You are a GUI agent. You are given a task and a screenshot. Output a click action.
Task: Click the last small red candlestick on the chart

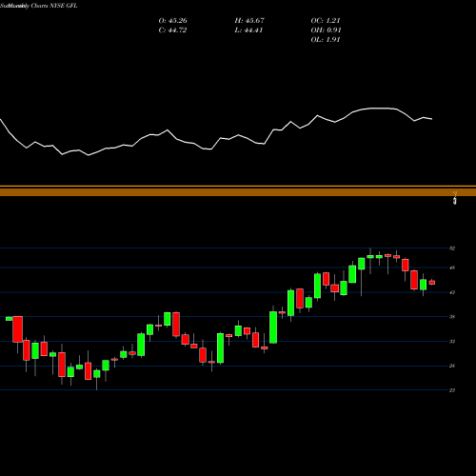(432, 283)
